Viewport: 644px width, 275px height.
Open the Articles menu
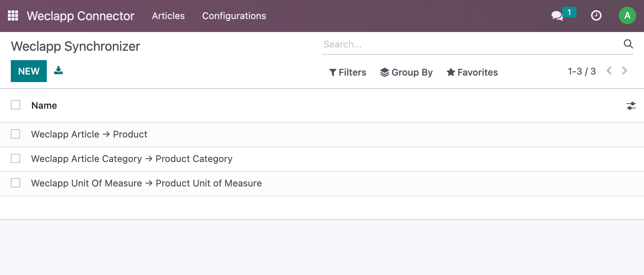[x=168, y=16]
